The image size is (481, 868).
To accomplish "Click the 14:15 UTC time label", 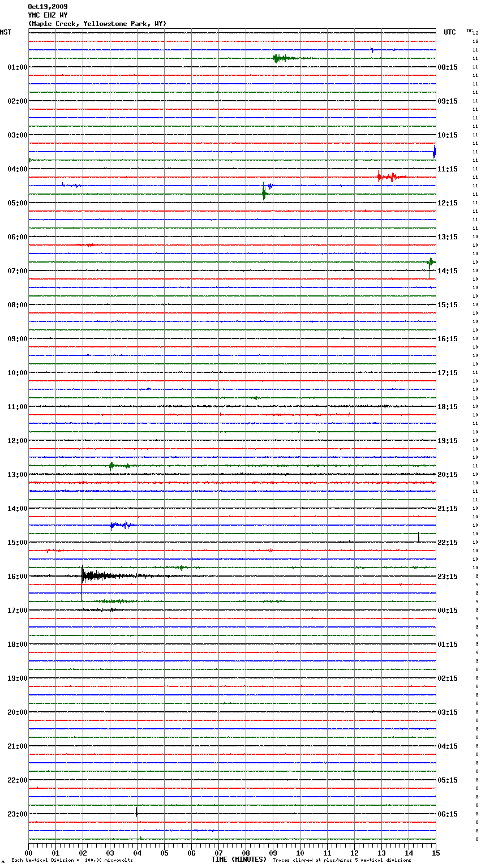I will [x=448, y=271].
